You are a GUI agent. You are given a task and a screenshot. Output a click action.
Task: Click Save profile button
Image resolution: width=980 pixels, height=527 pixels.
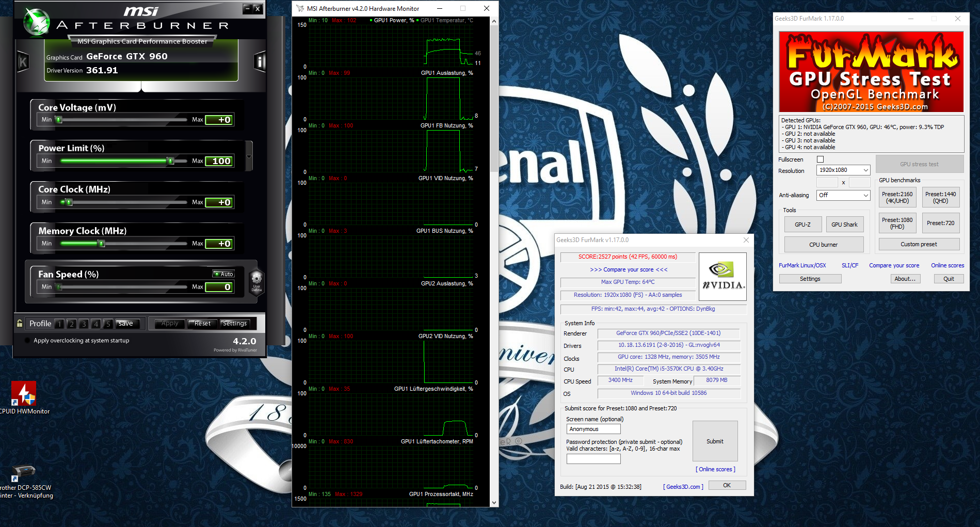(x=127, y=324)
